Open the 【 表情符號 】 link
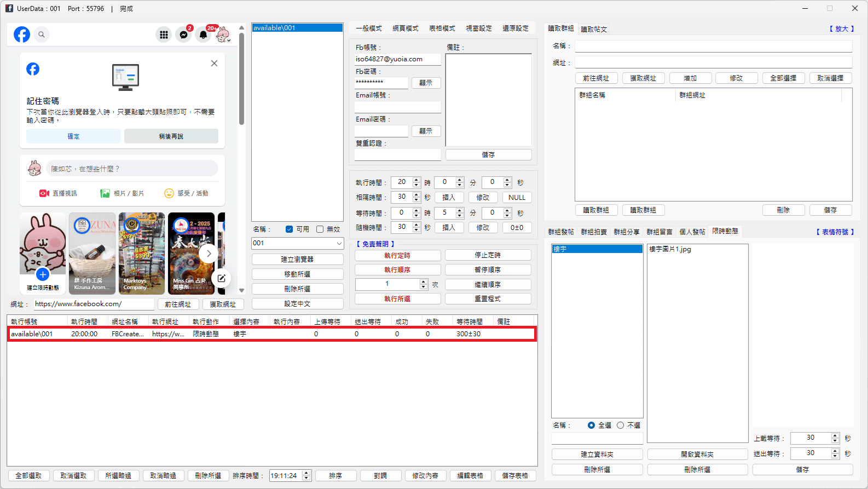Screen dimensions: 868x489 [x=835, y=232]
